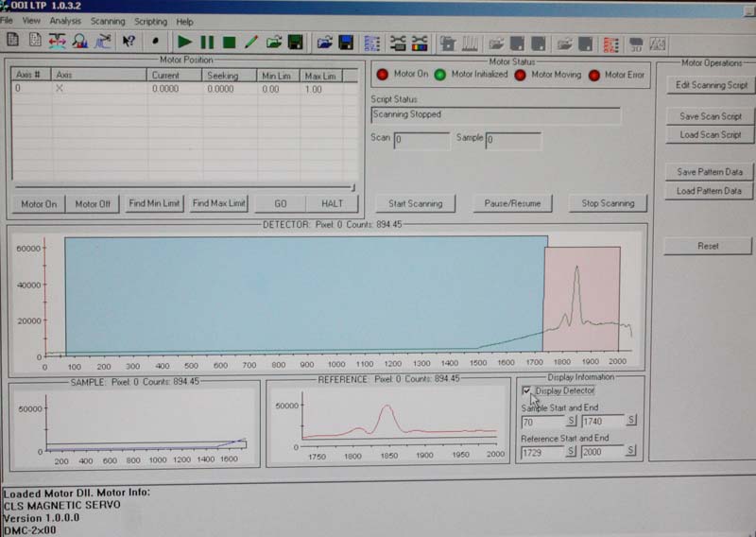756x537 pixels.
Task: Click the rainbow spectrum configure icon
Action: 420,43
